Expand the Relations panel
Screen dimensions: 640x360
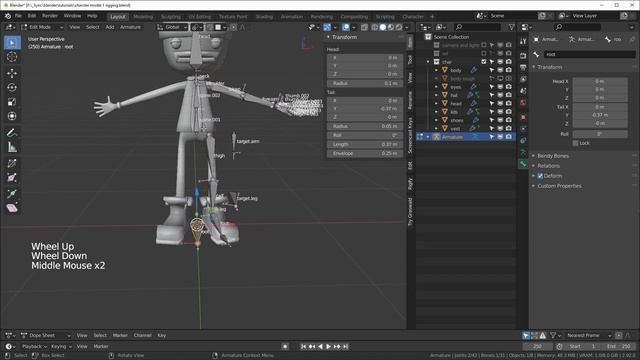click(x=548, y=166)
